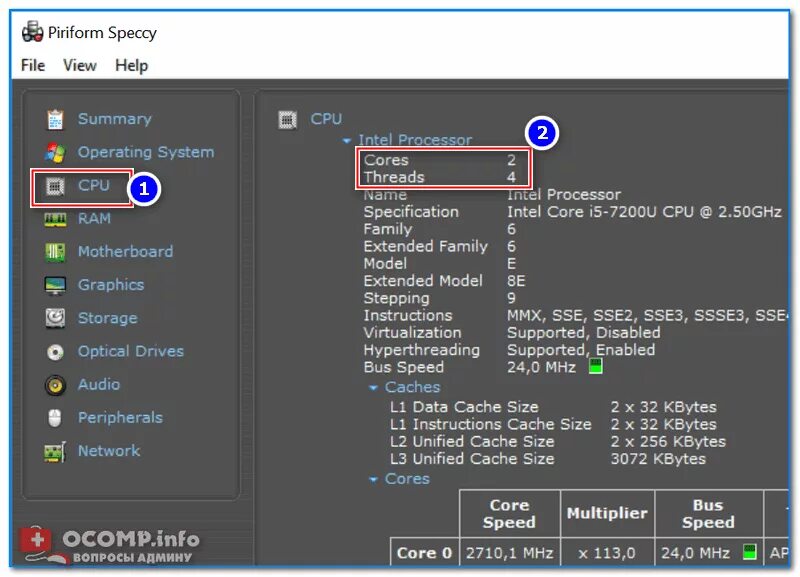
Task: Select L1 Data Cache Size row
Action: pyautogui.click(x=553, y=407)
